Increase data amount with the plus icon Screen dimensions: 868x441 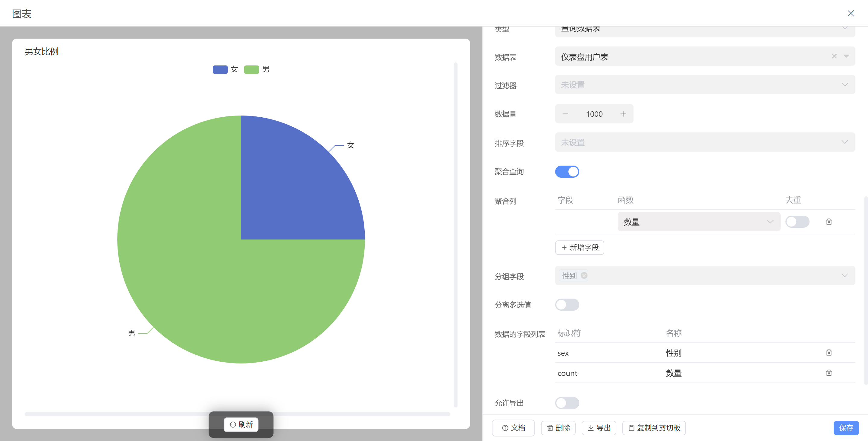pyautogui.click(x=623, y=114)
